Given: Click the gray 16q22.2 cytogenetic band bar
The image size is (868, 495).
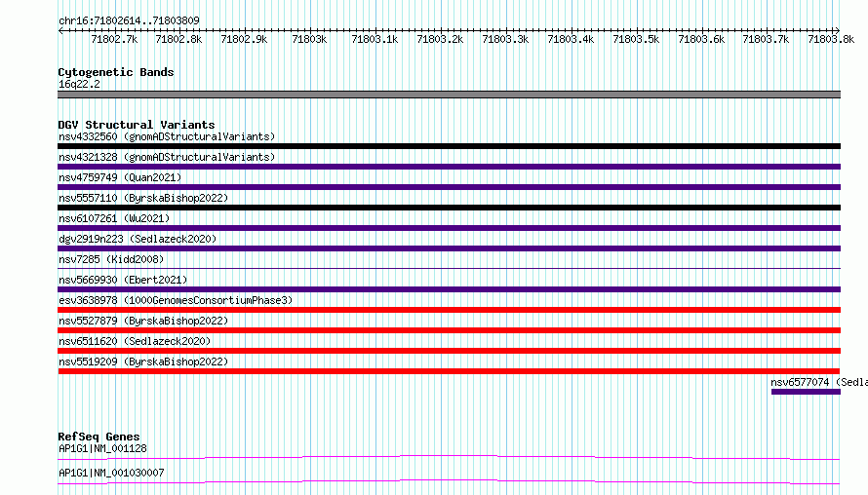Looking at the screenshot, I should (449, 95).
